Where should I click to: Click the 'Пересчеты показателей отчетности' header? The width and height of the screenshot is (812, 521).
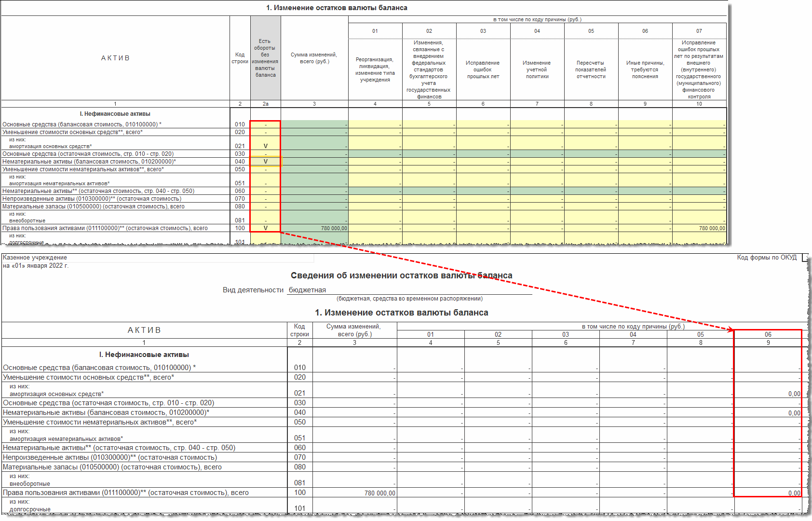(x=591, y=69)
